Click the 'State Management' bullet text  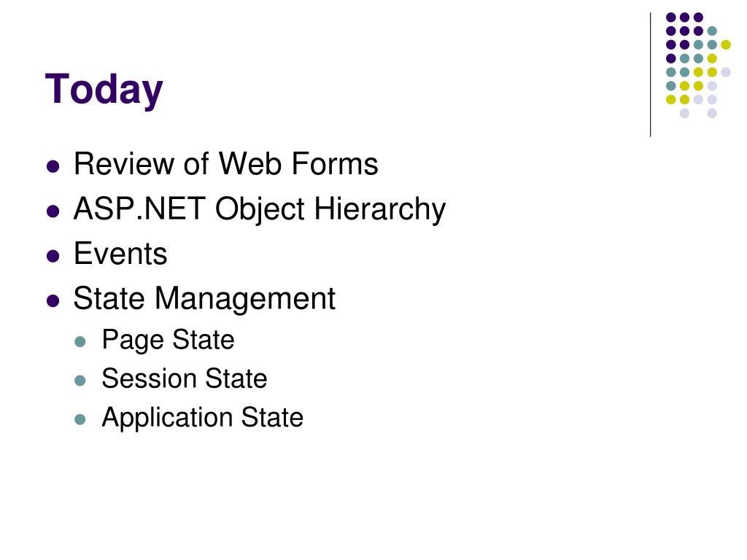(204, 300)
